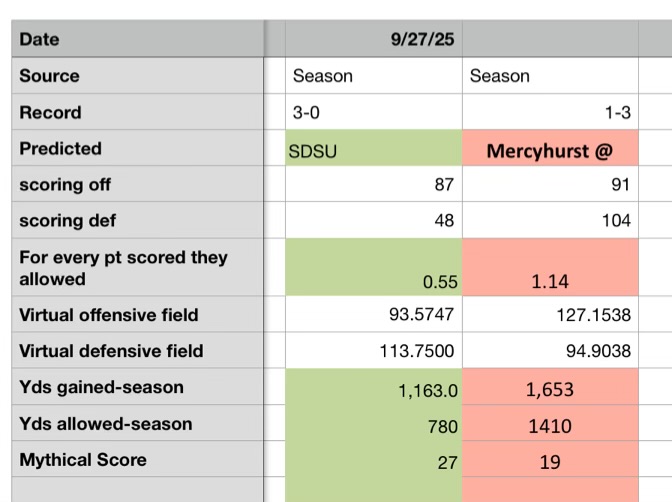Image resolution: width=672 pixels, height=502 pixels.
Task: Click the 113.7500 virtual defensive field cell
Action: [375, 351]
